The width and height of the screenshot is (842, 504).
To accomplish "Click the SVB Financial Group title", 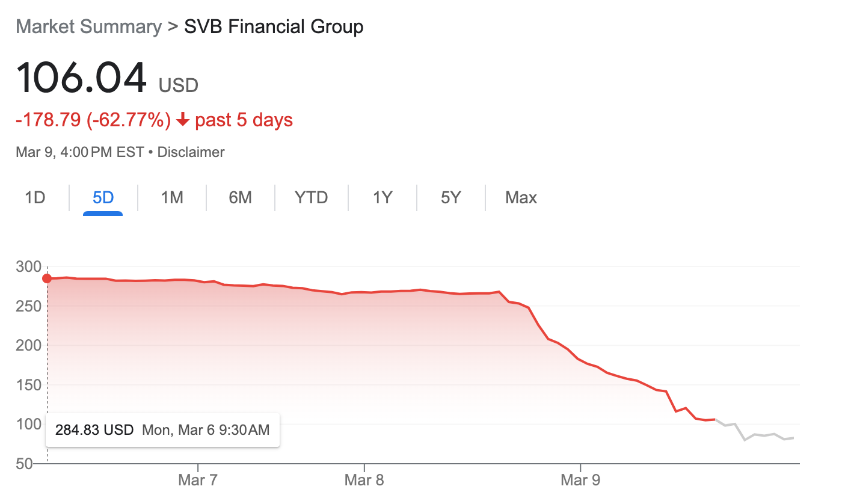I will [274, 27].
